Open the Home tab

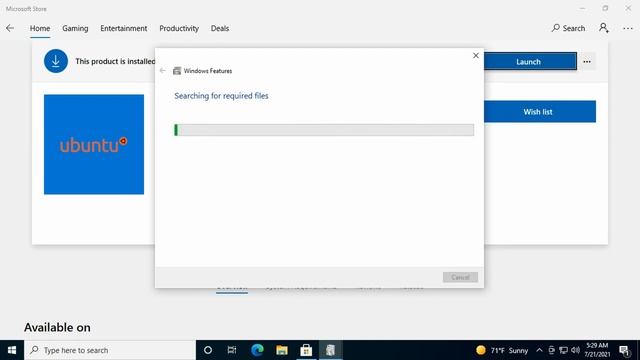(40, 28)
